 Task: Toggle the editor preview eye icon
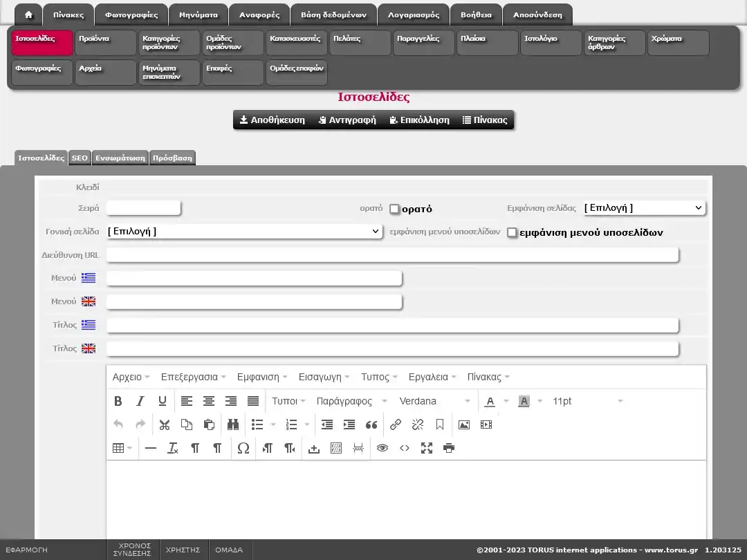pos(382,448)
